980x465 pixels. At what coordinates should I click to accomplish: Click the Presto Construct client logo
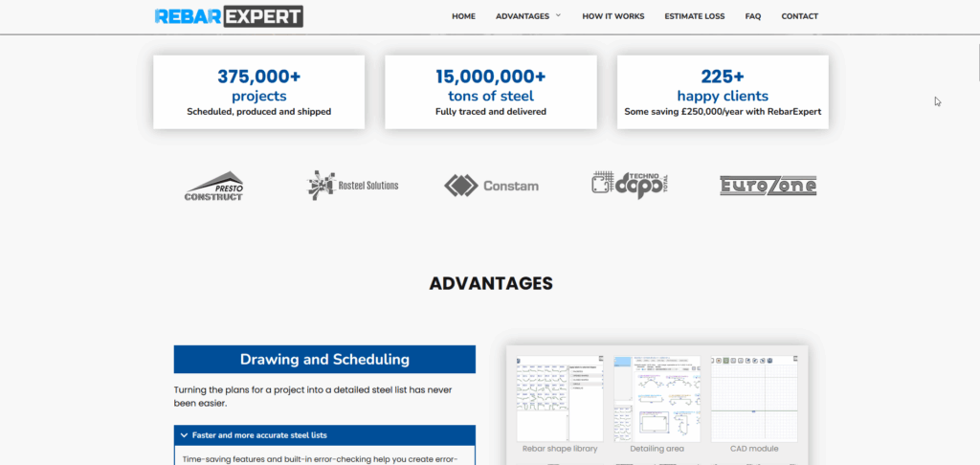[x=213, y=186]
